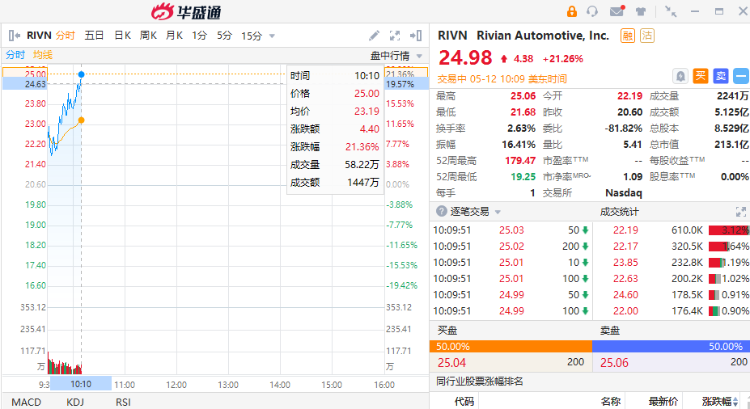Click the orange lock icon in title bar
The image size is (750, 409).
tap(572, 11)
